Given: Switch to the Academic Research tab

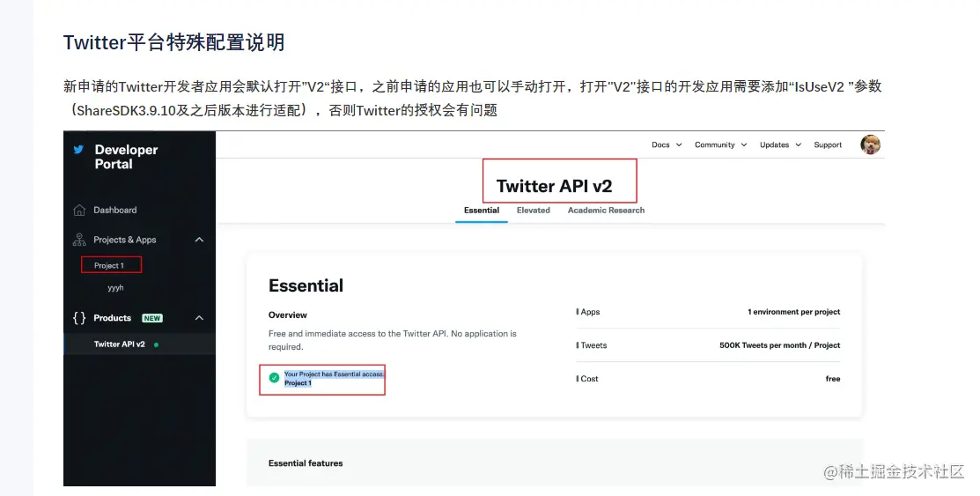Looking at the screenshot, I should pyautogui.click(x=606, y=211).
